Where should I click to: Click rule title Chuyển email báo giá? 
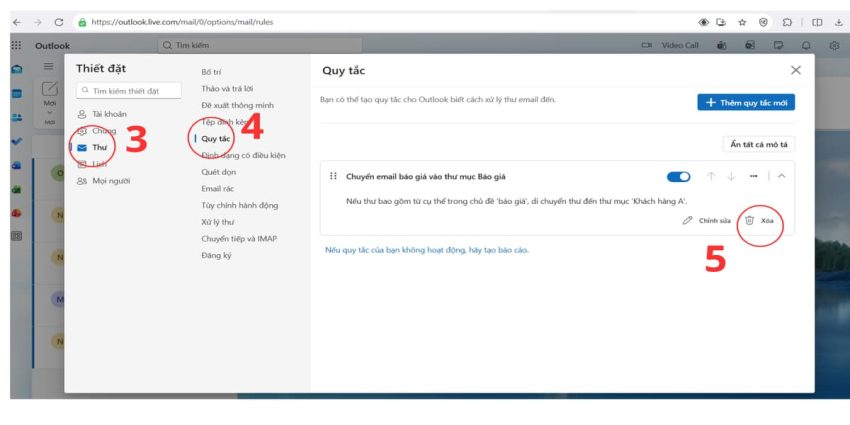426,177
